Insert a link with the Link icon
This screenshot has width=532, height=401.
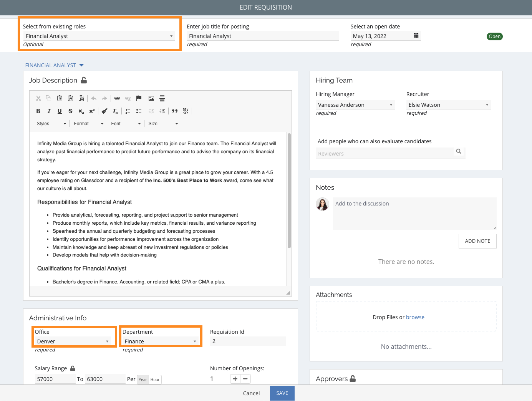click(x=117, y=98)
